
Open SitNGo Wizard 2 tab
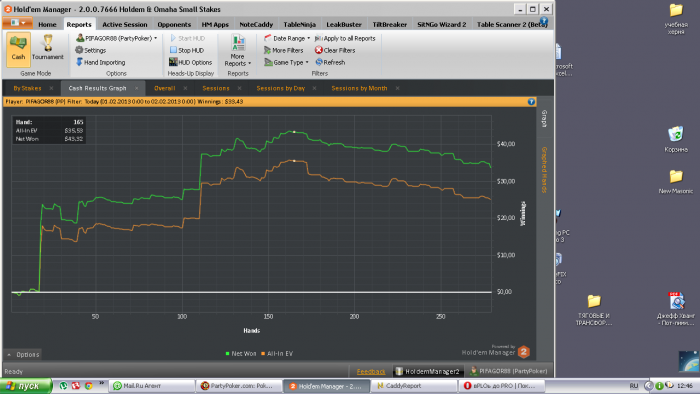(442, 25)
